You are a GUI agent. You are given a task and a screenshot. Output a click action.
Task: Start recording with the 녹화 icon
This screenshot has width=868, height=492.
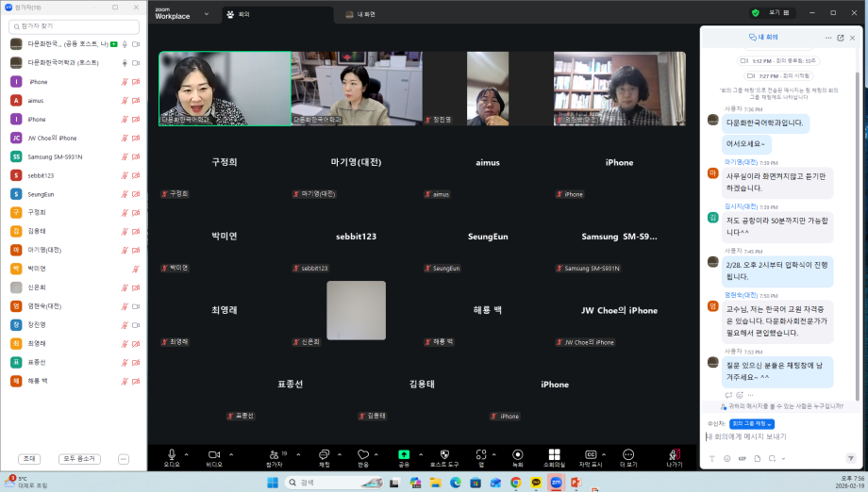(517, 454)
